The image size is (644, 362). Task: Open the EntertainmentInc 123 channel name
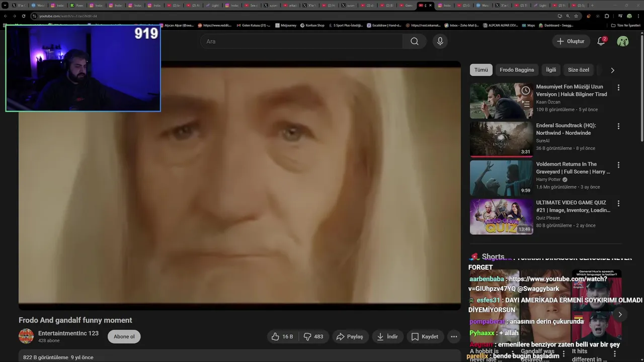pos(68,333)
